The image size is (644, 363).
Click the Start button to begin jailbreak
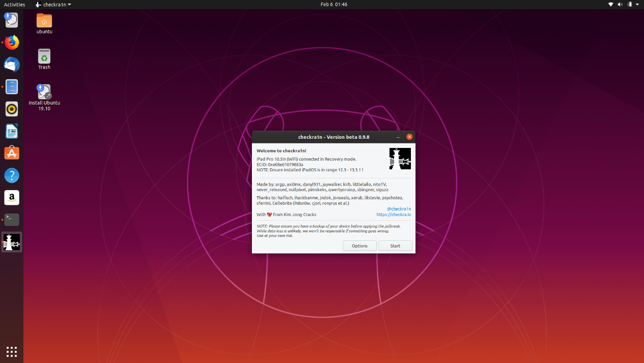point(395,246)
